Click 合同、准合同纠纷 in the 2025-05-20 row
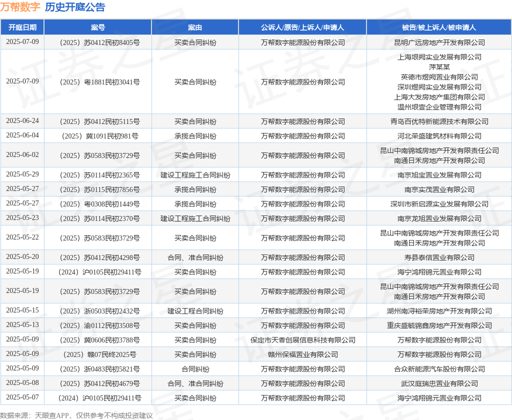The image size is (512, 420). coord(195,257)
